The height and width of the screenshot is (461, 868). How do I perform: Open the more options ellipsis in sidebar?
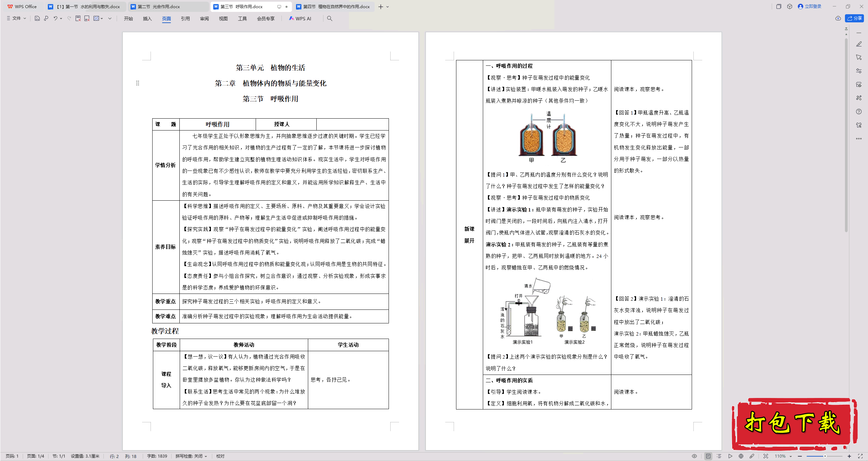(x=859, y=138)
